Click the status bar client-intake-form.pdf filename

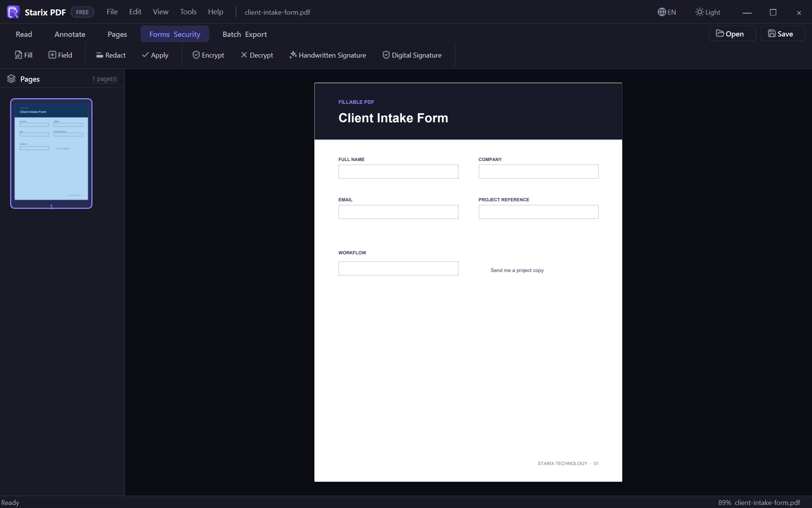767,502
